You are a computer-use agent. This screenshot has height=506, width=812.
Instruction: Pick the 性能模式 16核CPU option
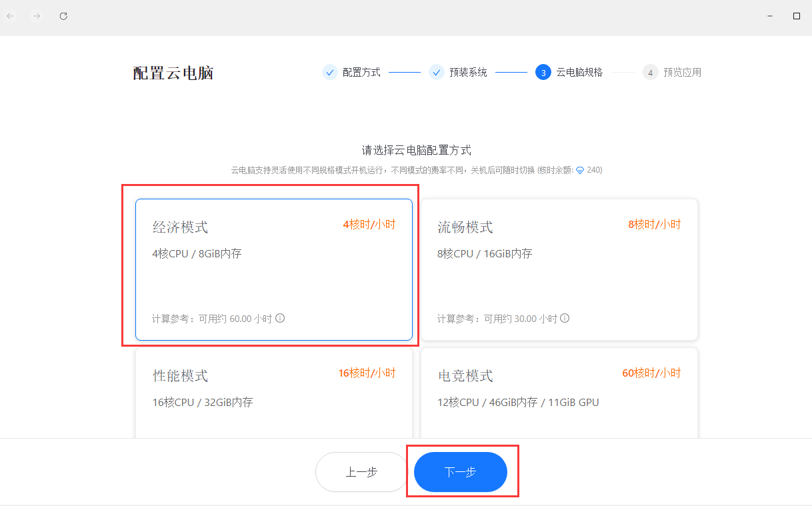click(x=273, y=393)
